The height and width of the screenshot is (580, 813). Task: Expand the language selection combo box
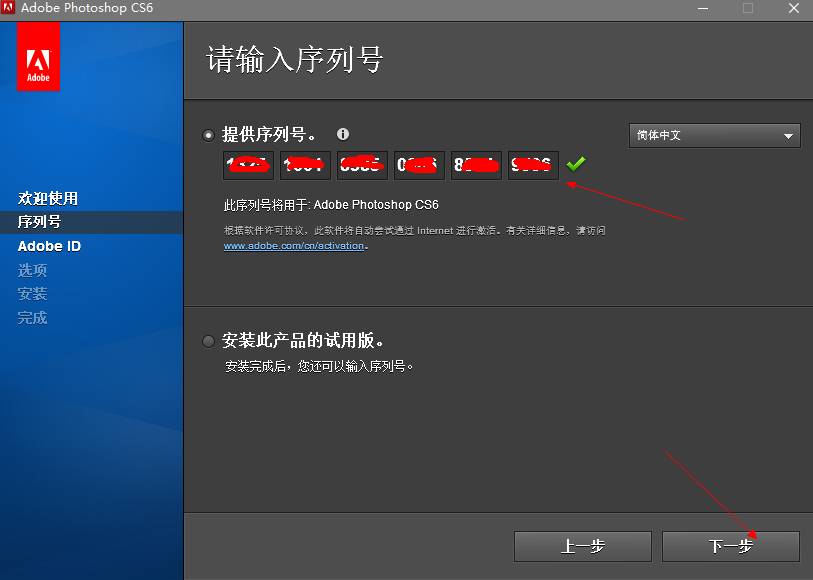pyautogui.click(x=715, y=135)
